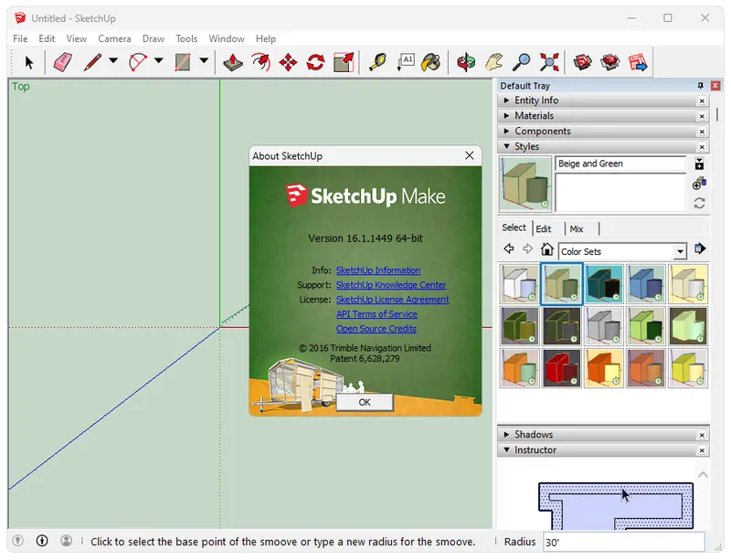Image resolution: width=731 pixels, height=560 pixels.
Task: Open the Extension Warehouse icon
Action: coord(610,62)
